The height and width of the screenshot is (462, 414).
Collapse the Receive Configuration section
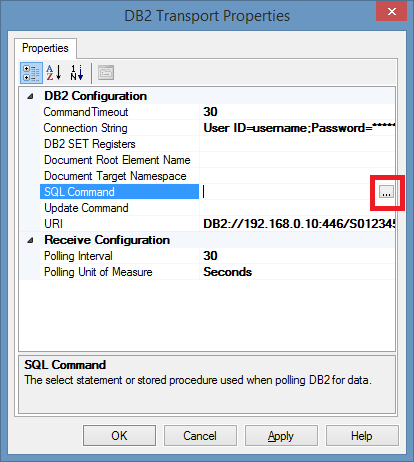pos(30,240)
